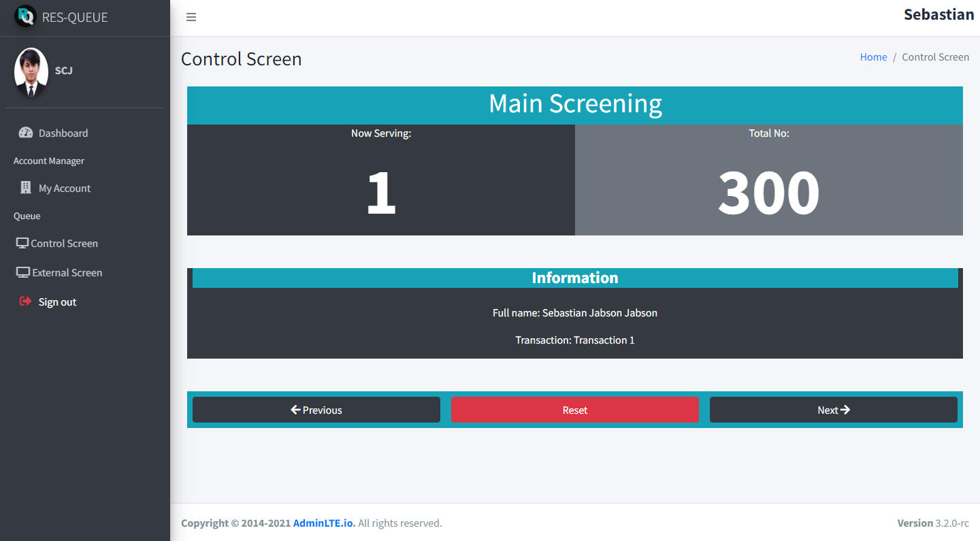Click the Control Screen page title
Screen dimensions: 980x541
point(242,59)
